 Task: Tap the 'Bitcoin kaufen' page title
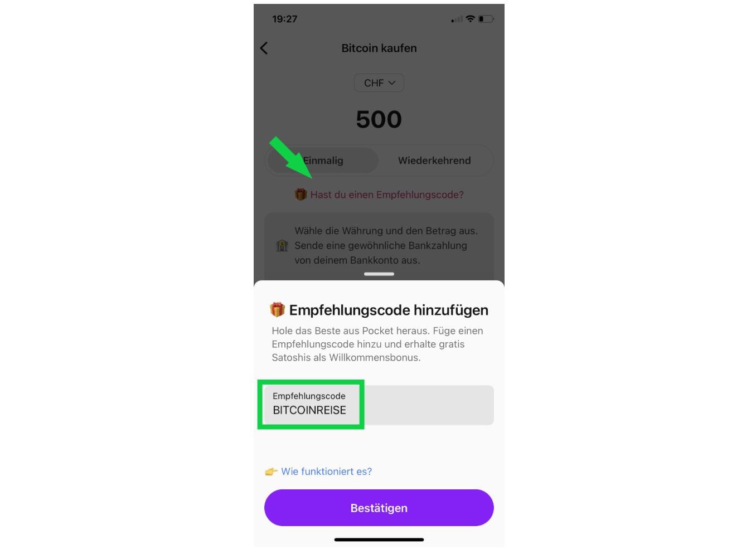tap(379, 48)
